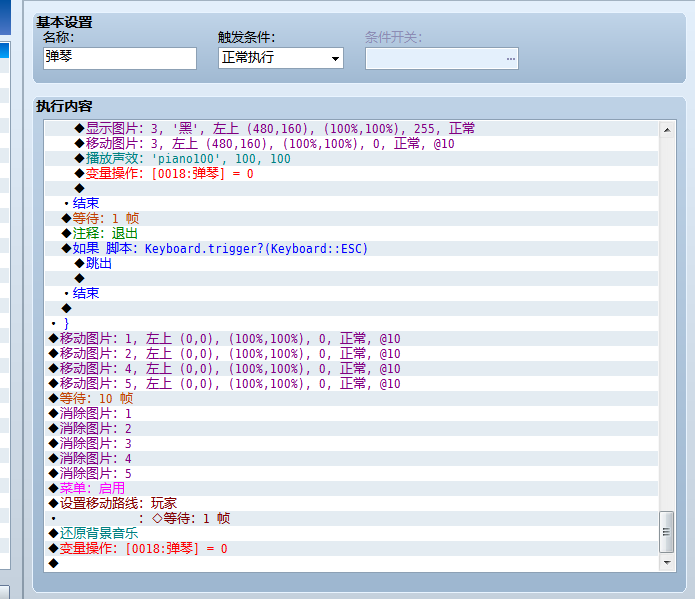This screenshot has width=695, height=599.
Task: Select the 消除图片: 3 line
Action: click(351, 444)
